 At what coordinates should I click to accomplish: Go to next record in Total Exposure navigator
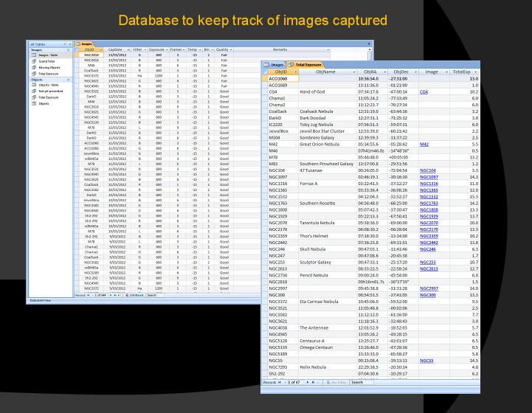click(308, 383)
